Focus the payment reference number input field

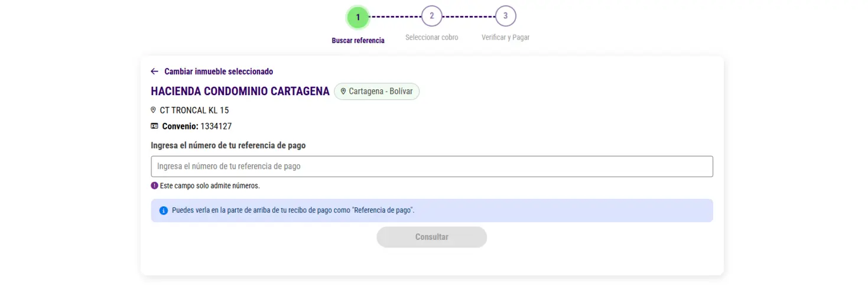point(432,167)
